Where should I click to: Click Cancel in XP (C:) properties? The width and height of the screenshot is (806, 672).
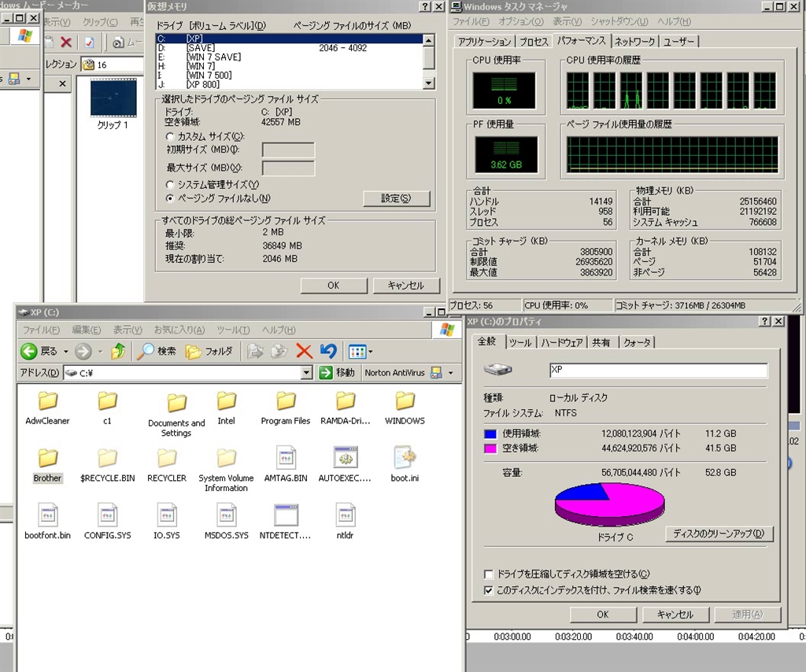675,615
